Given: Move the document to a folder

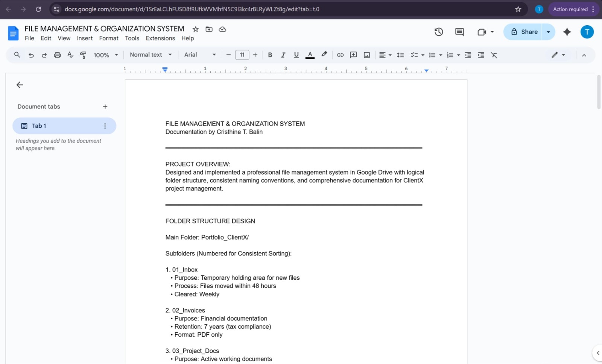Looking at the screenshot, I should pos(209,29).
